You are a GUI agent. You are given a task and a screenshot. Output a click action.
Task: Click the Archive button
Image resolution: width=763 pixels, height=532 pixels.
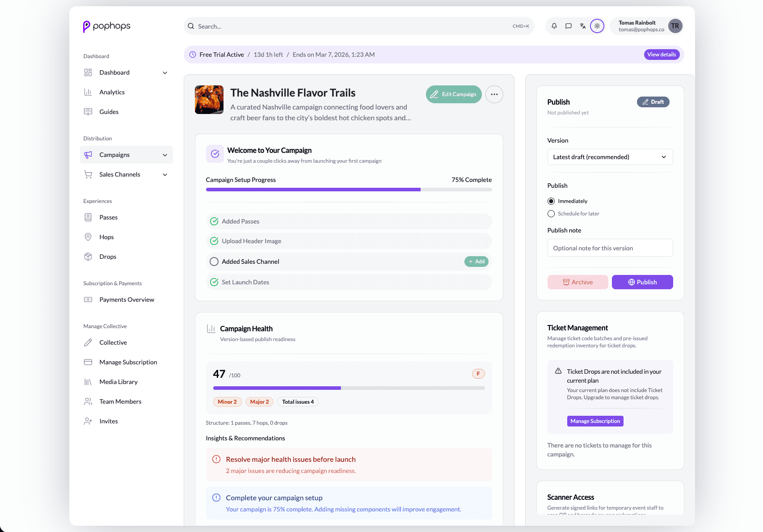pos(578,282)
